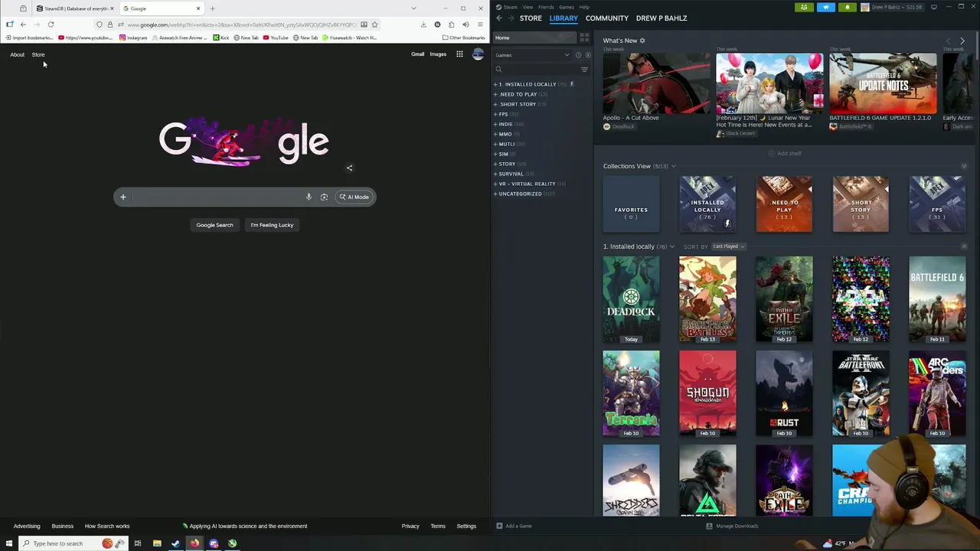Open Manage Downloads in Steam

coord(732,526)
